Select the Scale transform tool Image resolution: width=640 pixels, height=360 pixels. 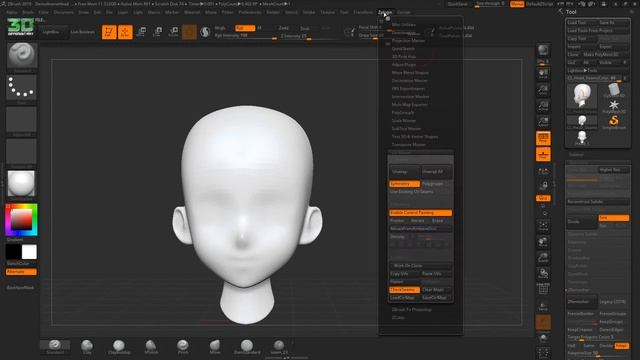pos(158,32)
